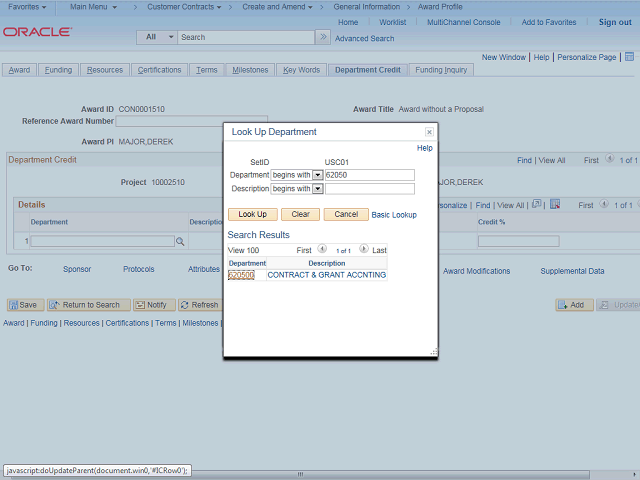Open the Department operator dropdown
The width and height of the screenshot is (640, 480).
coord(318,175)
